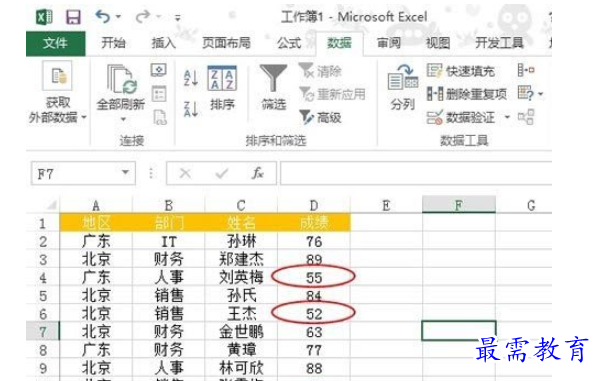
Task: Select header cell 成绩
Action: pos(314,223)
